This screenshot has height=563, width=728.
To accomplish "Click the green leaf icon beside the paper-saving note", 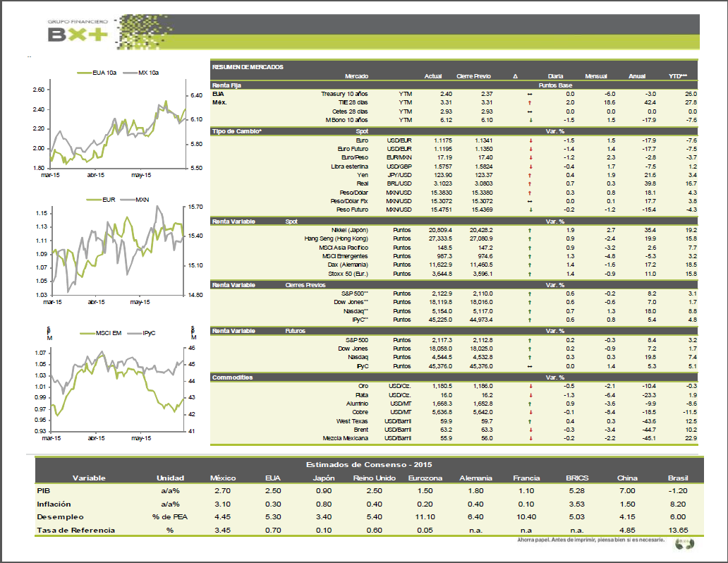I will (684, 543).
